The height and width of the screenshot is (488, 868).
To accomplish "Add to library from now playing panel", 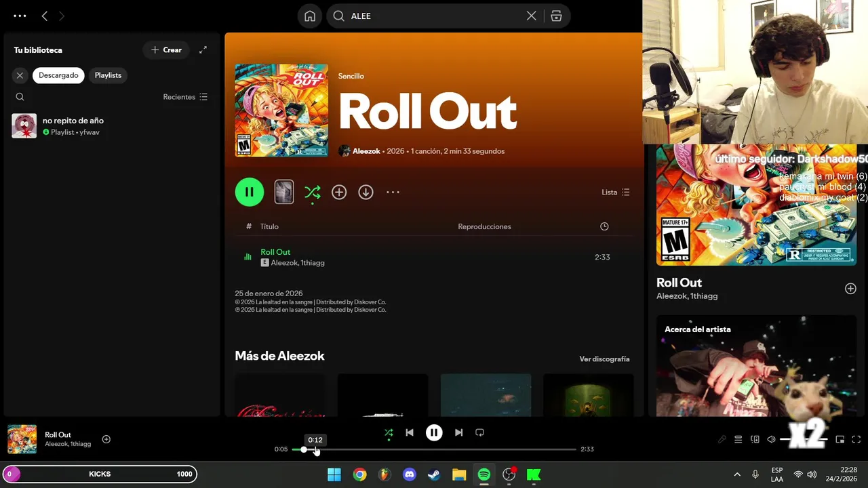I will tap(850, 289).
